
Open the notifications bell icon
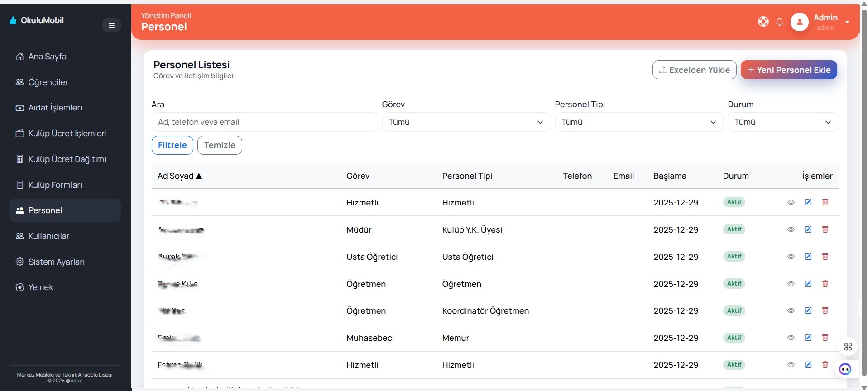(x=779, y=22)
